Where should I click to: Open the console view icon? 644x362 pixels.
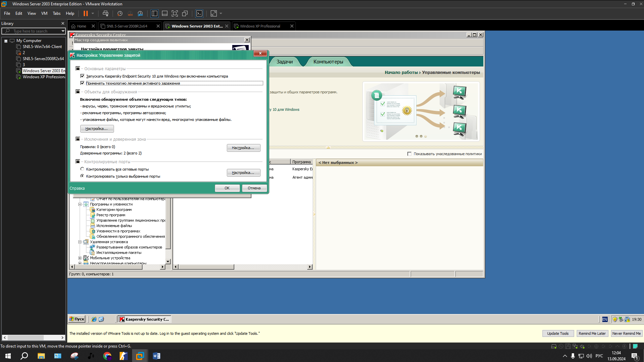point(199,13)
